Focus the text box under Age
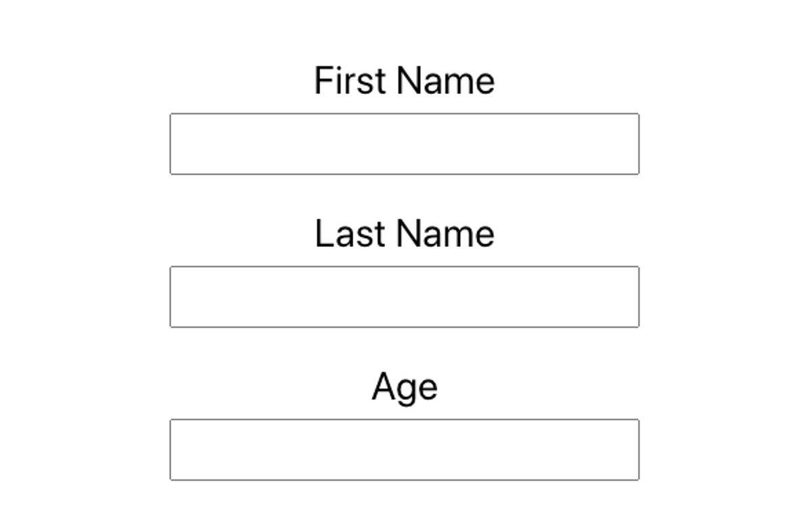Image resolution: width=812 pixels, height=518 pixels. [404, 450]
